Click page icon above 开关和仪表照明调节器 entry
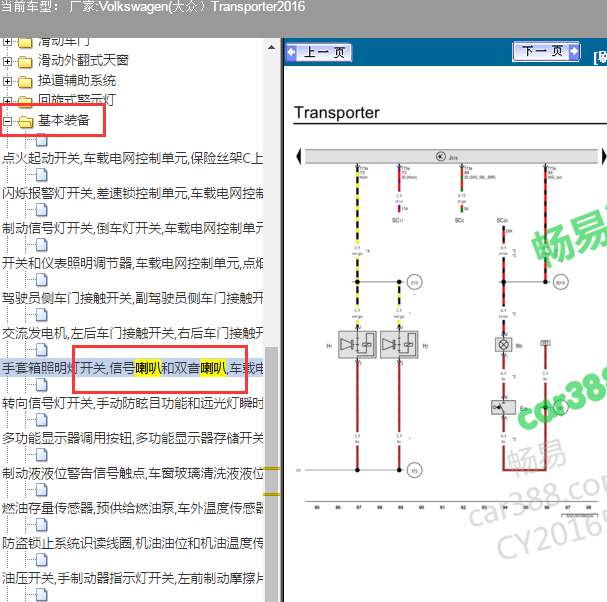Screen dimensions: 607x602 pyautogui.click(x=42, y=245)
